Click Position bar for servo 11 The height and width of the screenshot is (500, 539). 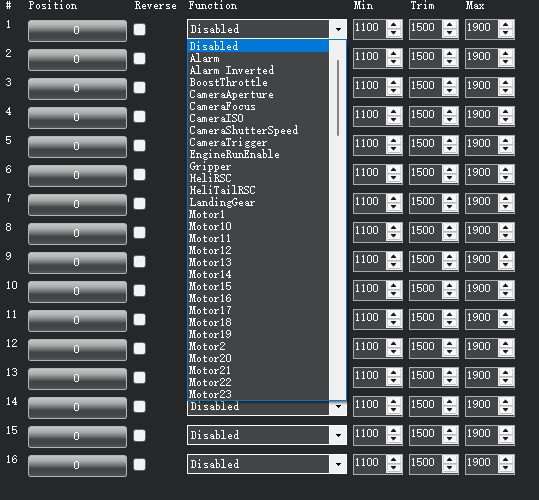77,321
